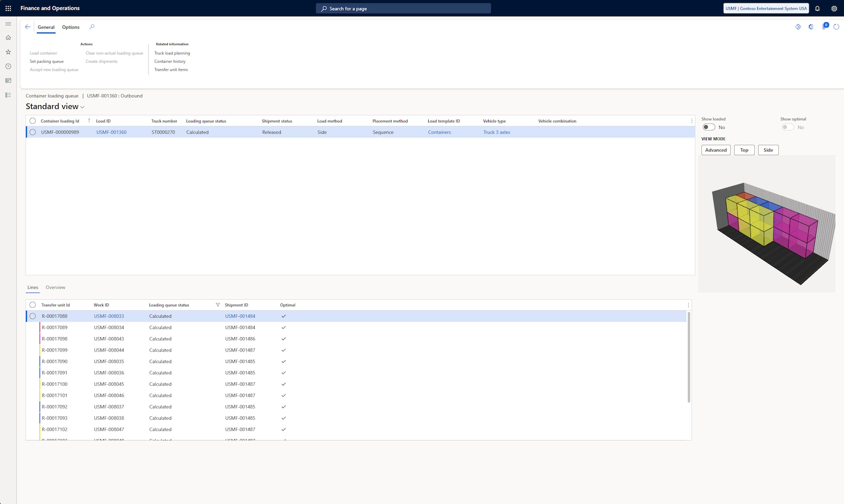This screenshot has height=504, width=844.
Task: Click the ribbon search magnifier icon
Action: point(92,27)
